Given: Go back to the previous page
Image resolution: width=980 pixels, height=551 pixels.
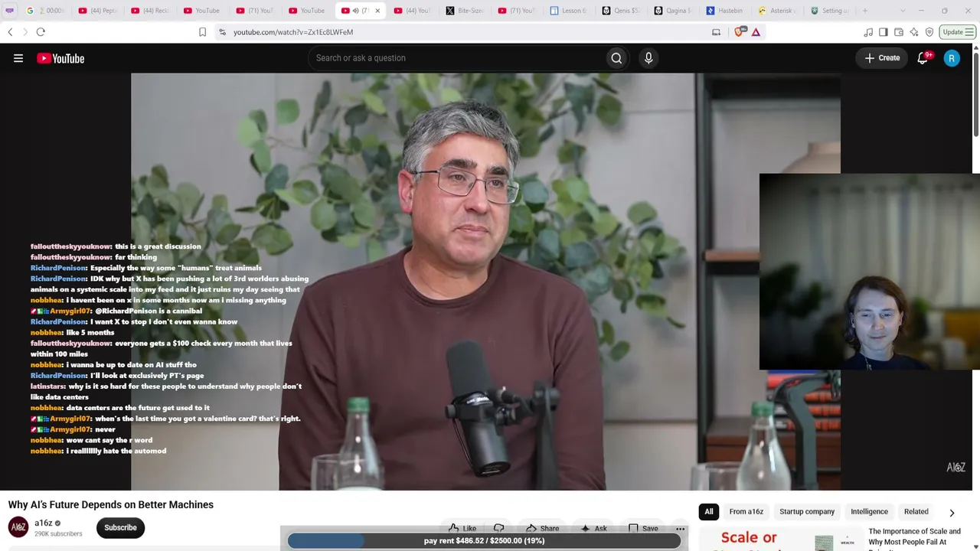Looking at the screenshot, I should tap(10, 32).
